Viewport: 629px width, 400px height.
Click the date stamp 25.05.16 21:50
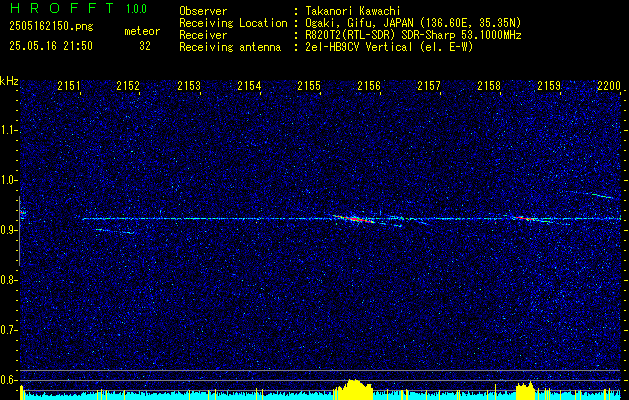(x=51, y=46)
